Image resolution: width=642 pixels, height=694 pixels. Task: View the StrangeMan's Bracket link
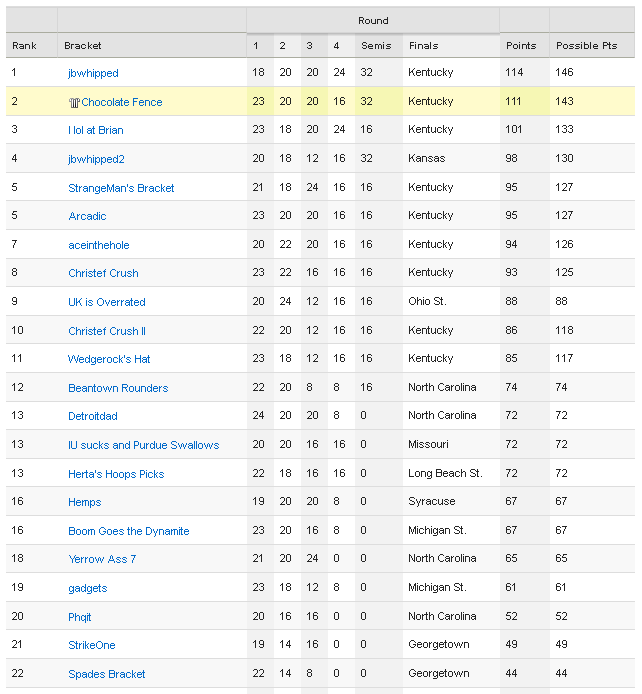pos(121,188)
